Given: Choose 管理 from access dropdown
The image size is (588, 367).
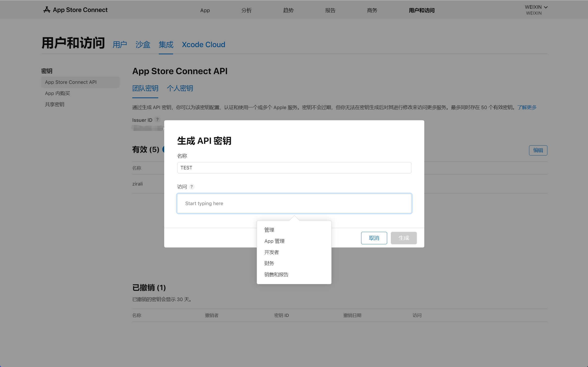Looking at the screenshot, I should (x=269, y=230).
